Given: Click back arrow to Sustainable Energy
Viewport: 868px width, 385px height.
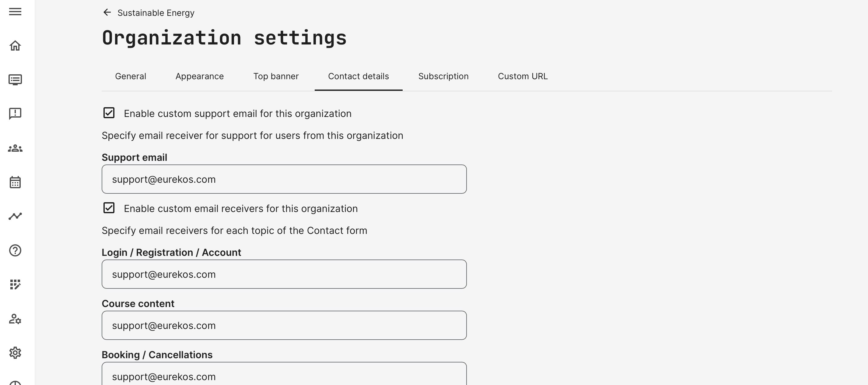Looking at the screenshot, I should [x=107, y=12].
